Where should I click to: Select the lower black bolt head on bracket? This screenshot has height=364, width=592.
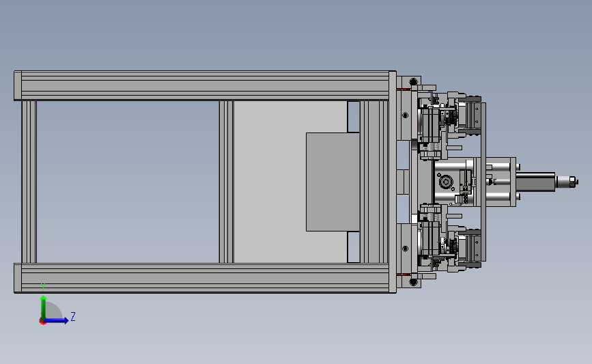click(413, 281)
